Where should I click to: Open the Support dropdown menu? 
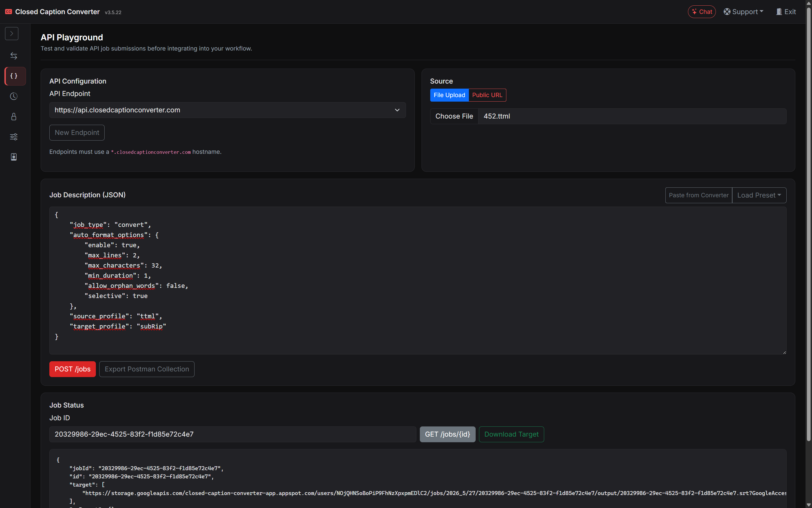click(743, 12)
